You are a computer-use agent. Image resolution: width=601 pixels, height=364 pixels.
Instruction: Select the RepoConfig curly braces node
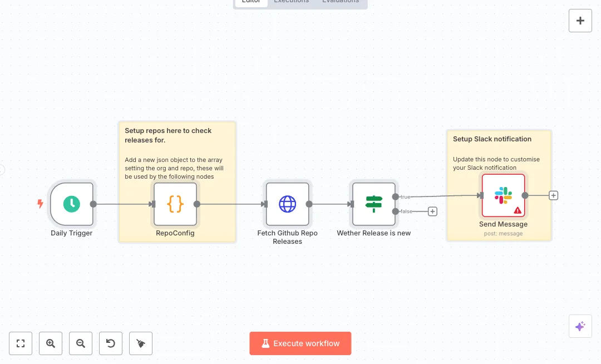[x=175, y=204]
